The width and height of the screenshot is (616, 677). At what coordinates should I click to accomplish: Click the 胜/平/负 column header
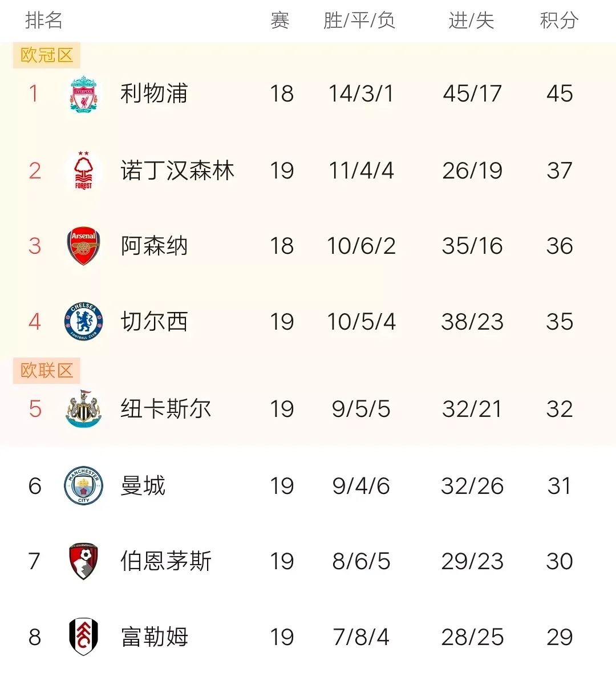[x=360, y=20]
